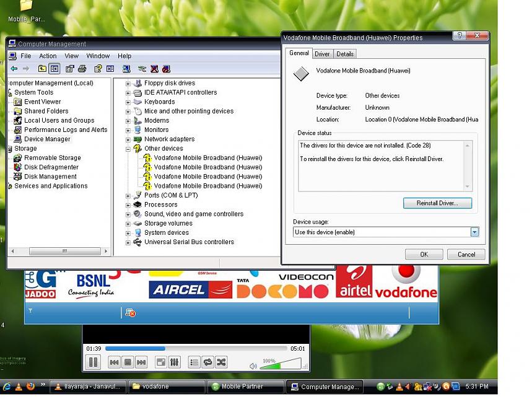Switch to the Driver tab
The height and width of the screenshot is (399, 532).
coord(322,54)
